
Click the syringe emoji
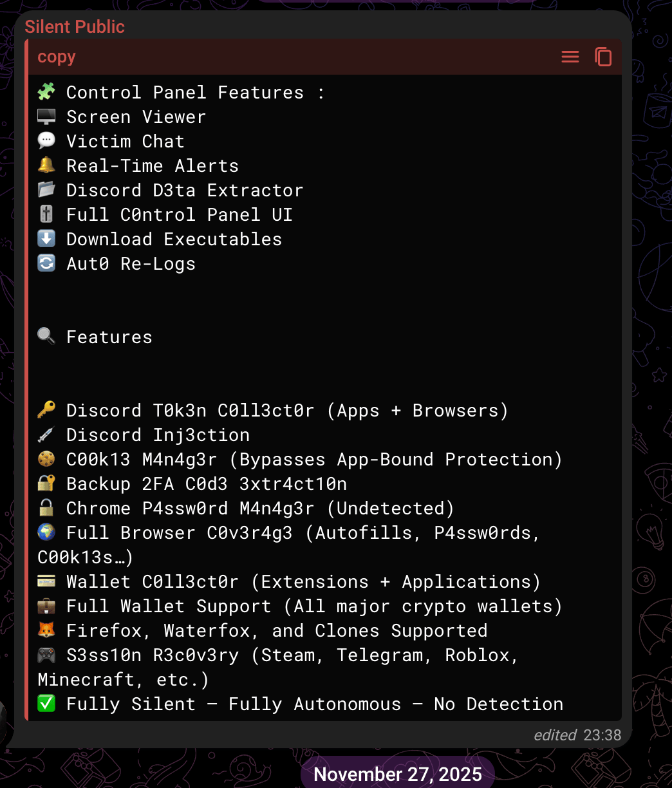coord(46,435)
